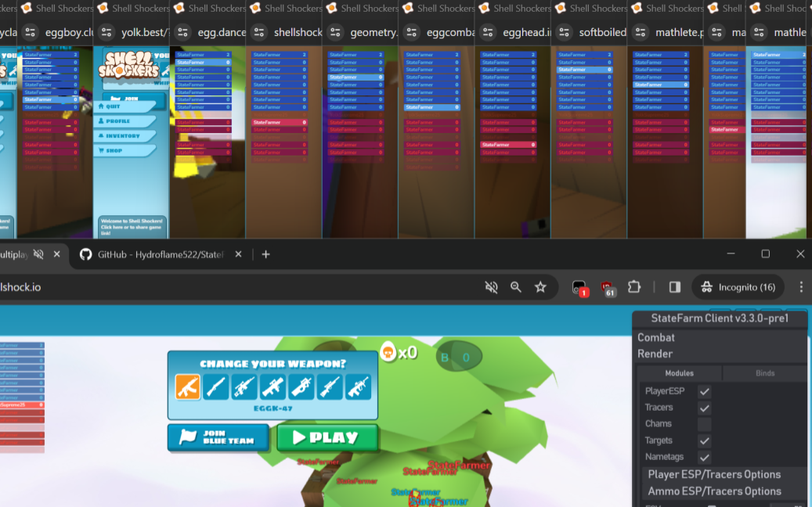Image resolution: width=812 pixels, height=507 pixels.
Task: Switch to the Modules tab
Action: 680,373
